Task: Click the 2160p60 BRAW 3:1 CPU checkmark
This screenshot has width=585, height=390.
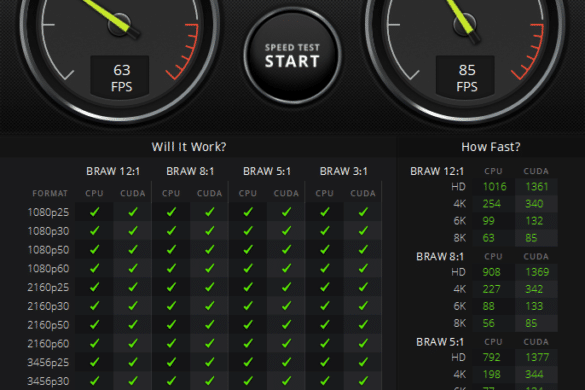Action: click(x=325, y=343)
